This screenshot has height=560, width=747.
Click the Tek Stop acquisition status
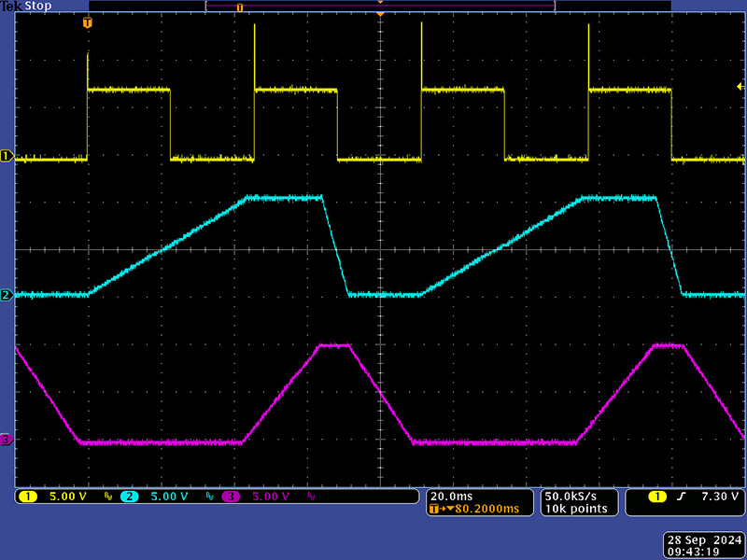coord(26,6)
